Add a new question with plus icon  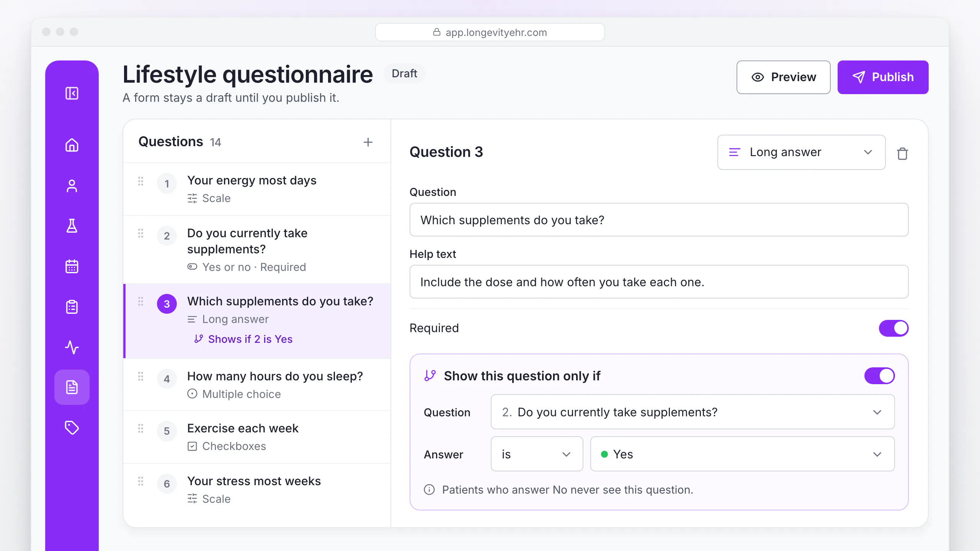click(x=368, y=142)
